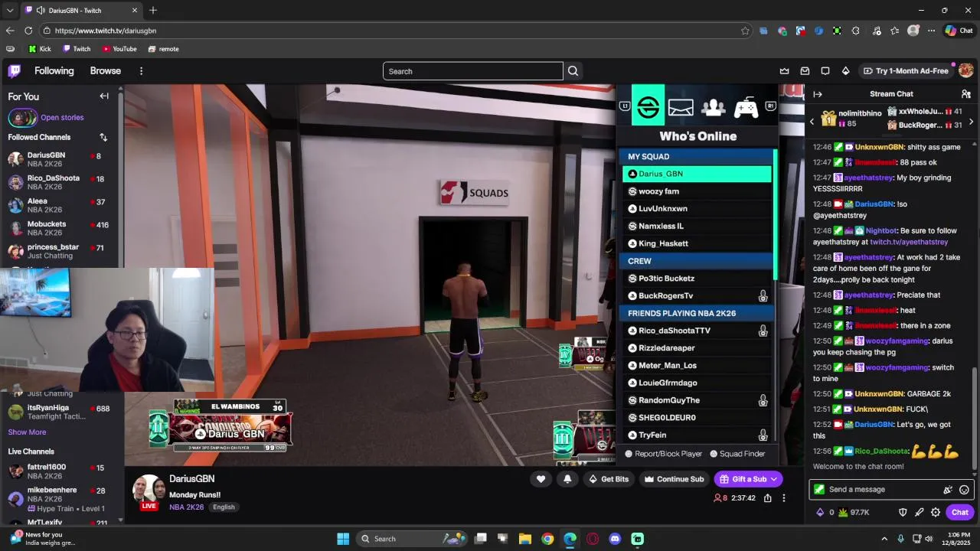Viewport: 980px width, 551px height.
Task: Expand Gift a Sub dropdown
Action: tap(774, 479)
